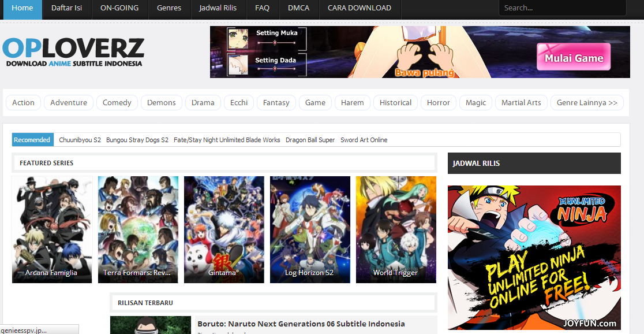Open the Jadwal Rilis navigation item
Viewport: 644px width, 334px height.
click(x=218, y=8)
